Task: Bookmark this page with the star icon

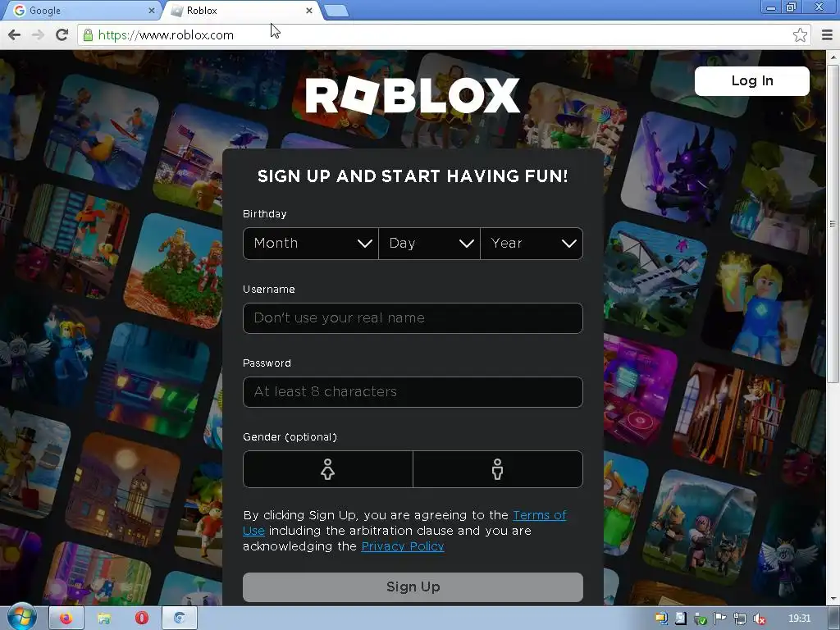Action: point(800,34)
